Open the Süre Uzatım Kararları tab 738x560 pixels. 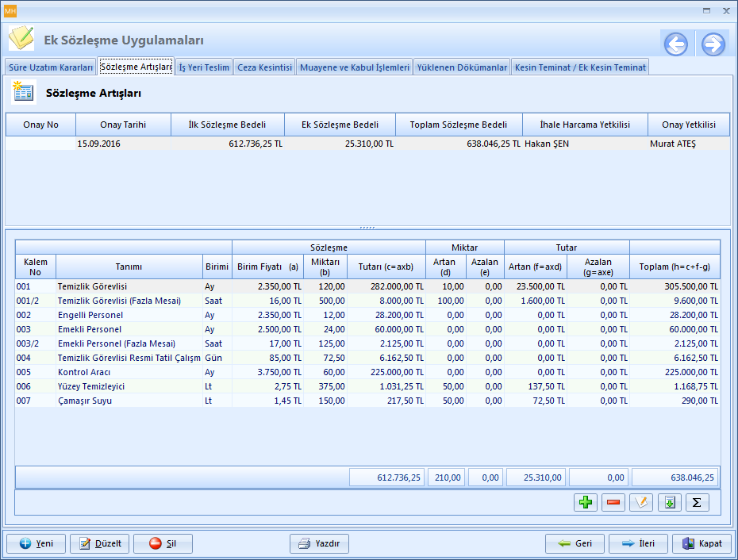click(x=50, y=67)
